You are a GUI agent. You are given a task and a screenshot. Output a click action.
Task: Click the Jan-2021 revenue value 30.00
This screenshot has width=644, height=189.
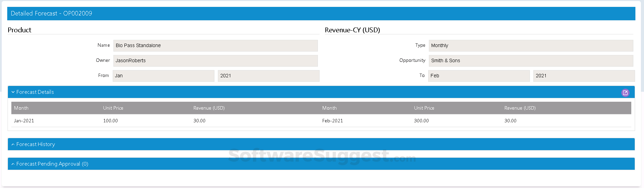point(199,121)
